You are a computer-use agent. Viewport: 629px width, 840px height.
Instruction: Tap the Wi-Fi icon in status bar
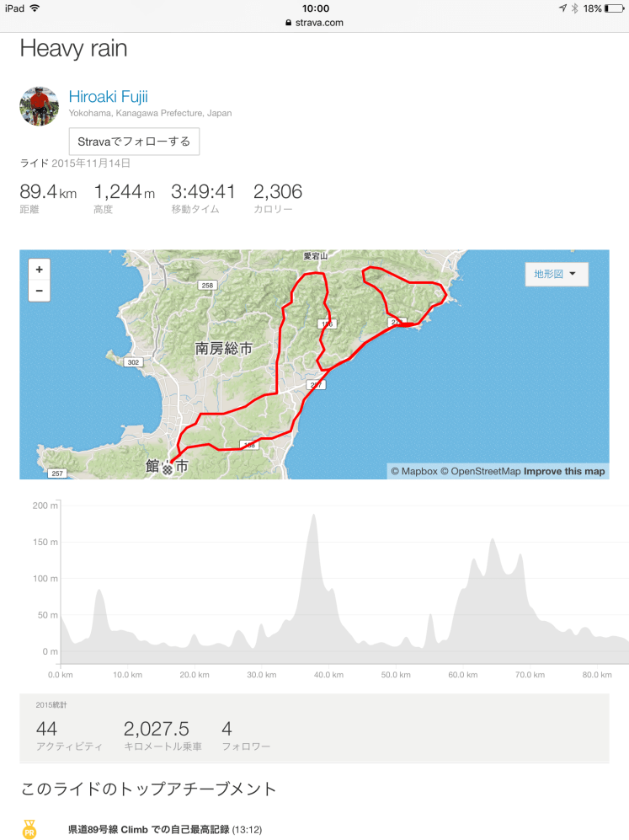pos(34,8)
